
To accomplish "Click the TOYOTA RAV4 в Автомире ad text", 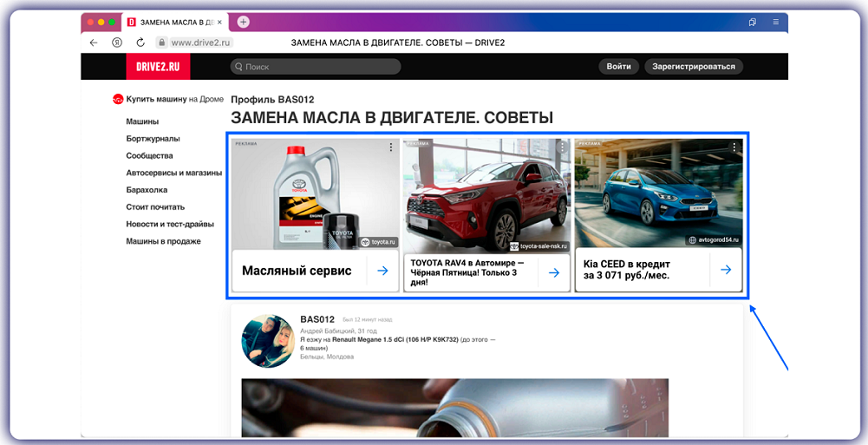I will click(467, 272).
